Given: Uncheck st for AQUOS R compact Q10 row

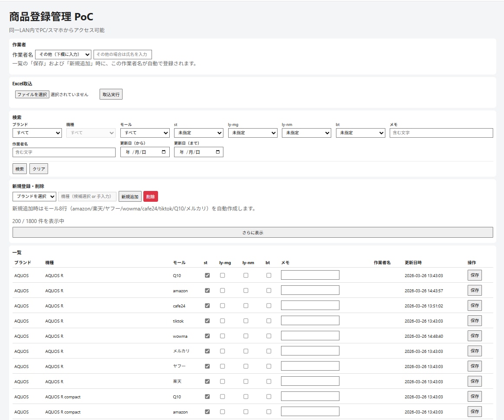Looking at the screenshot, I should (207, 397).
